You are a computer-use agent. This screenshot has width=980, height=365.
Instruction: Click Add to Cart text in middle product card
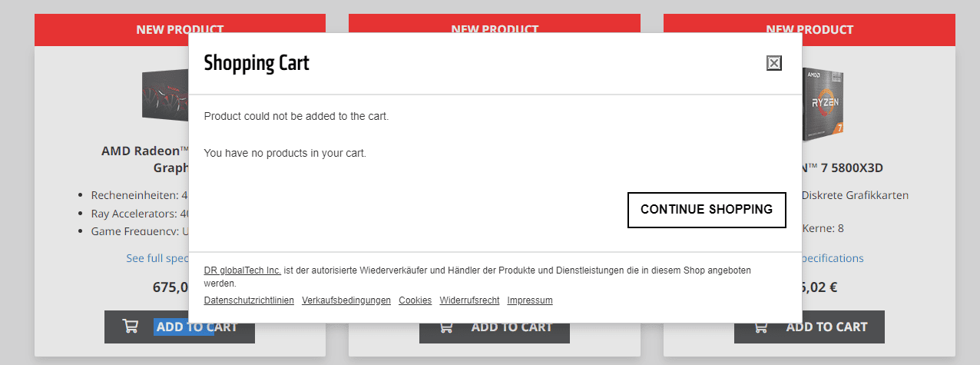click(512, 327)
